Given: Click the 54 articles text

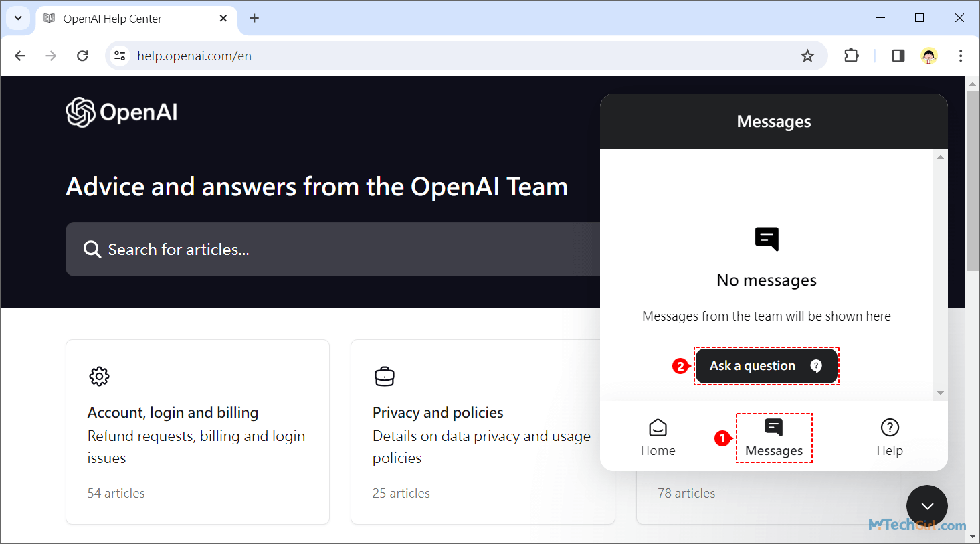Looking at the screenshot, I should coord(116,493).
